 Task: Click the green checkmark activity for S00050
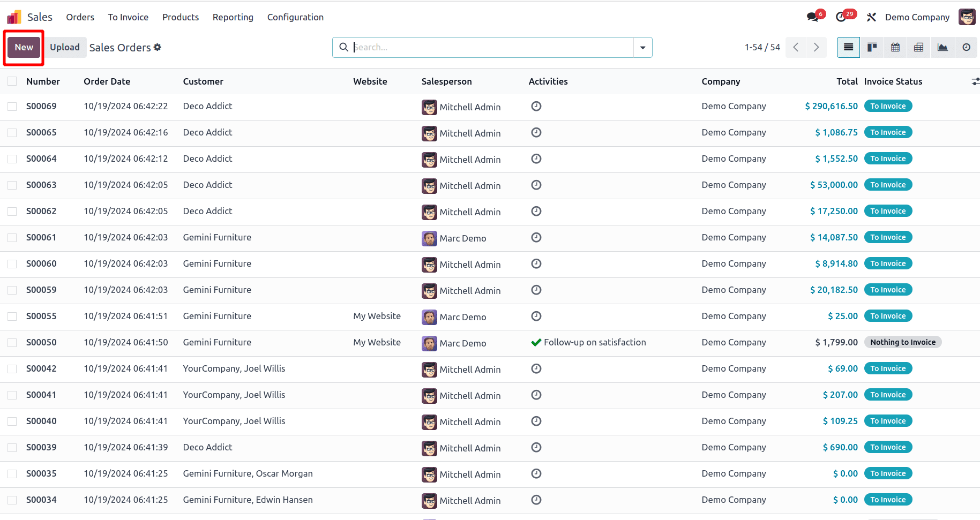click(536, 342)
